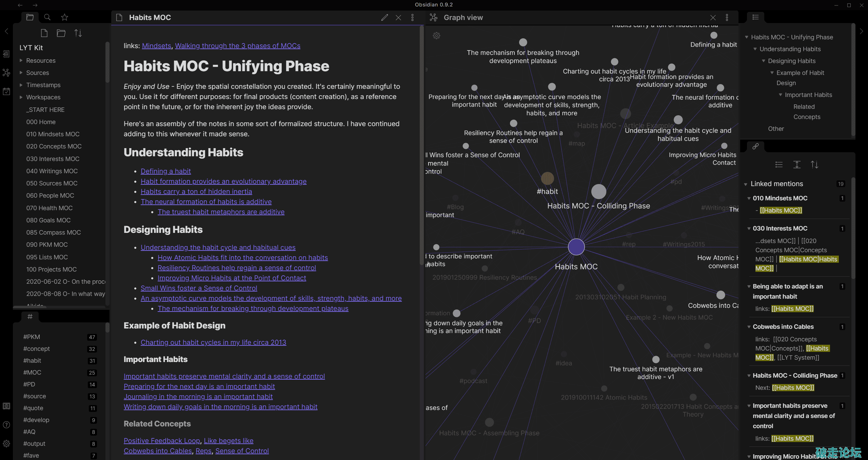Open more options menu of Graph view
This screenshot has height=460, width=868.
point(727,18)
